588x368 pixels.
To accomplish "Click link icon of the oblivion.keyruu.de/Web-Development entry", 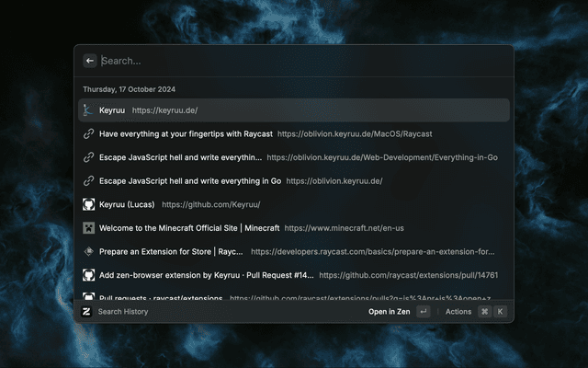I will (89, 157).
